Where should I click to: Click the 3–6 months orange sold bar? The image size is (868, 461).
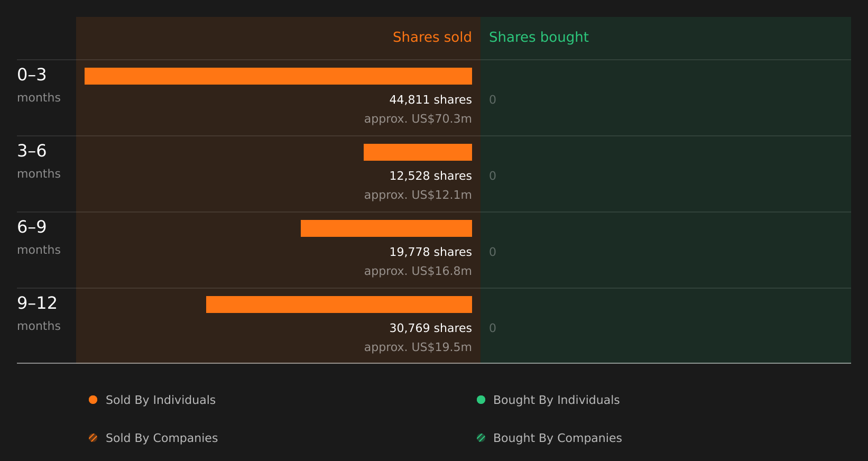pos(418,152)
